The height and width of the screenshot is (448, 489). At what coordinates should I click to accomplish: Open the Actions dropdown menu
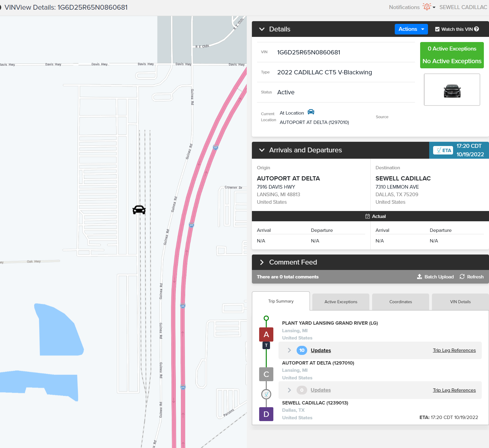[x=411, y=29]
